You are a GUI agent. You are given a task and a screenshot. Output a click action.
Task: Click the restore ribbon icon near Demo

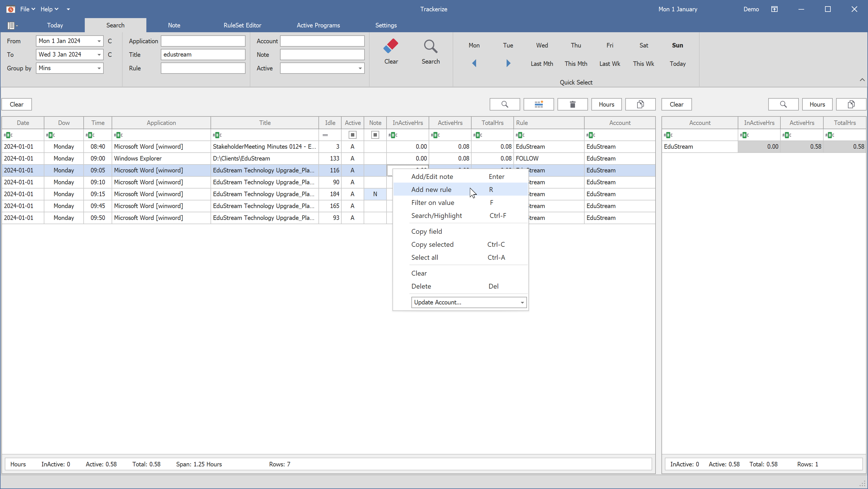click(x=774, y=9)
